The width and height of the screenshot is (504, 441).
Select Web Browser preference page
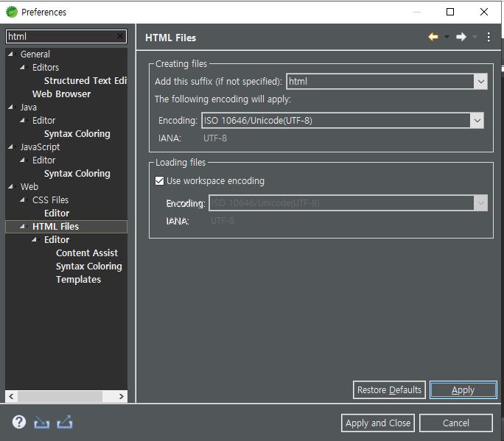61,94
